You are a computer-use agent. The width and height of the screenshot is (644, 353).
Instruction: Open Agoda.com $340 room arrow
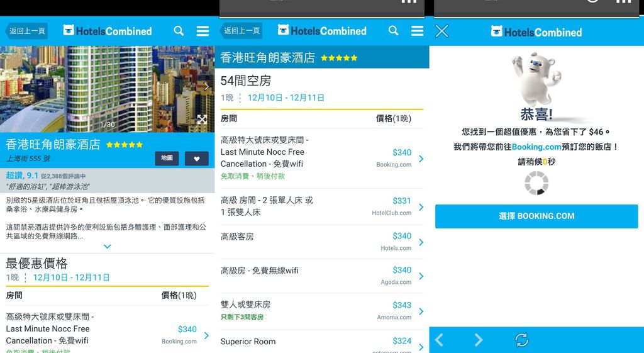click(421, 276)
